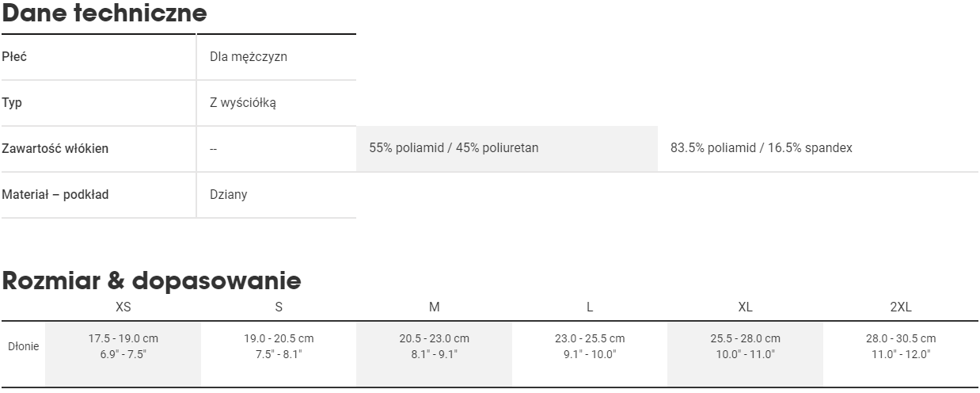
Task: Select the 2XL size column header
Action: point(901,307)
